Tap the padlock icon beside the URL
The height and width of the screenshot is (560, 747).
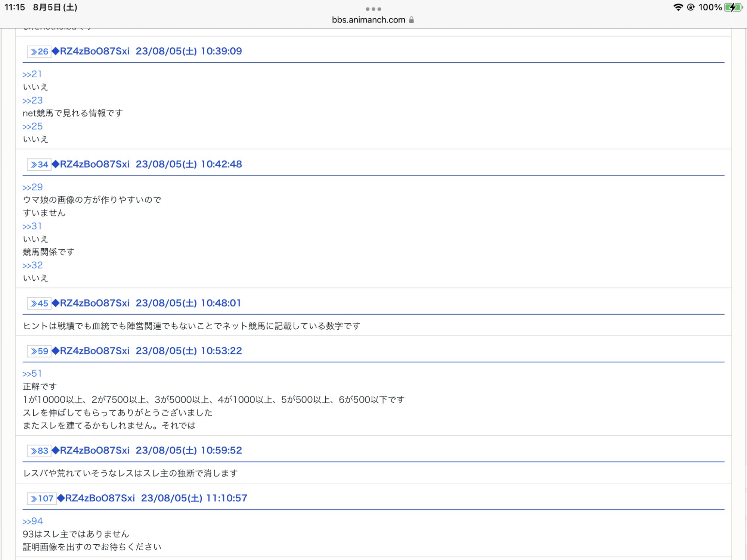click(412, 20)
